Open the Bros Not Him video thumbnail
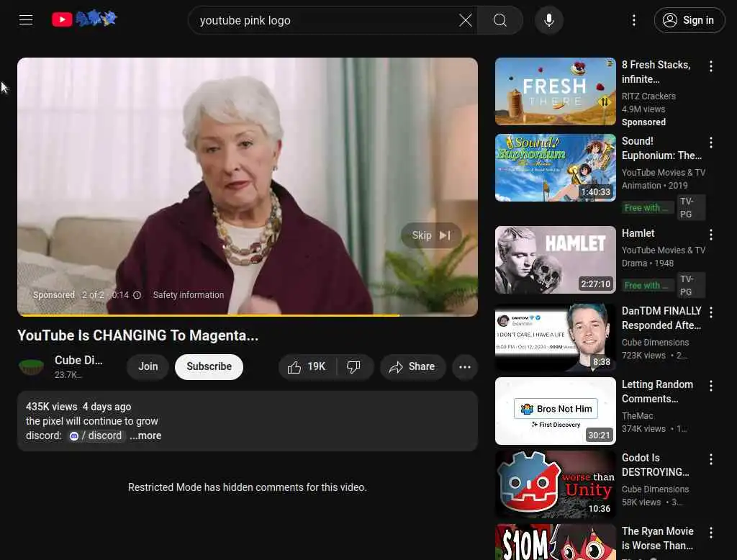 coord(555,411)
